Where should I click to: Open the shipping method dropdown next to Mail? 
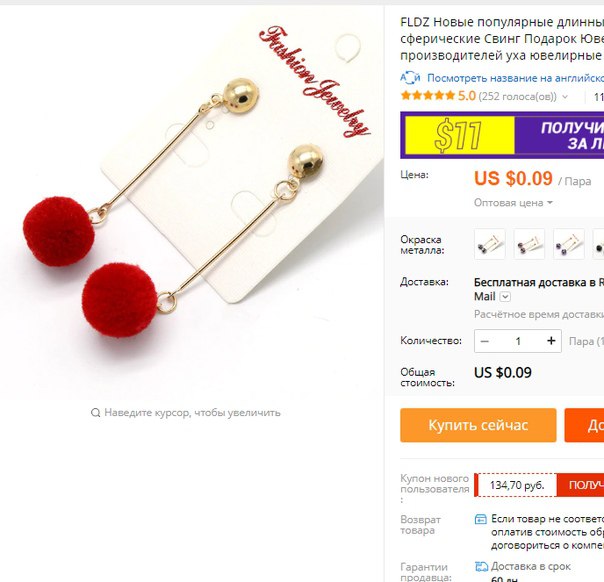coord(505,297)
